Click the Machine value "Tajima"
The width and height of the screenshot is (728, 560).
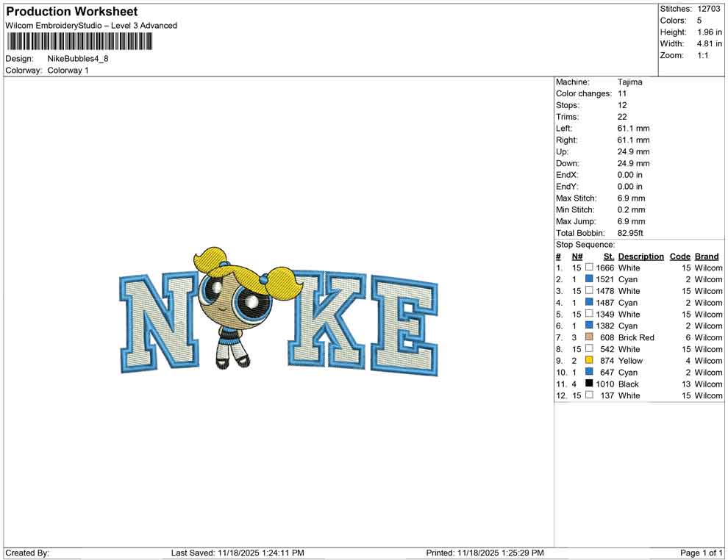point(630,82)
